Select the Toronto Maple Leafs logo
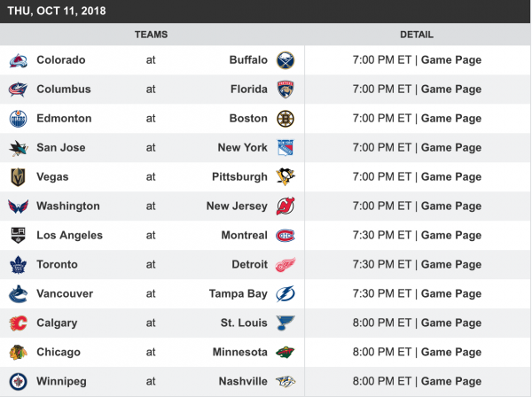Viewport: 532px width, 397px height. (19, 265)
